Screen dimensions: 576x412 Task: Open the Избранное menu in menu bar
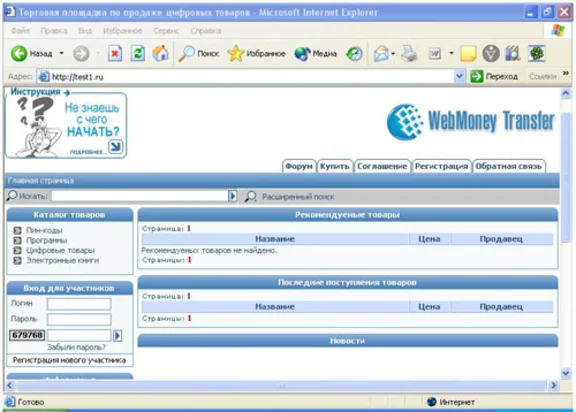pyautogui.click(x=123, y=31)
